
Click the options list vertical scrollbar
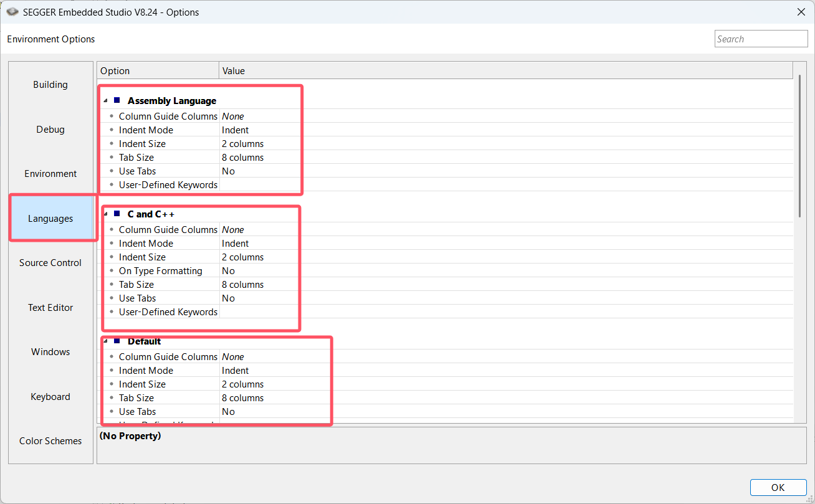(800, 146)
